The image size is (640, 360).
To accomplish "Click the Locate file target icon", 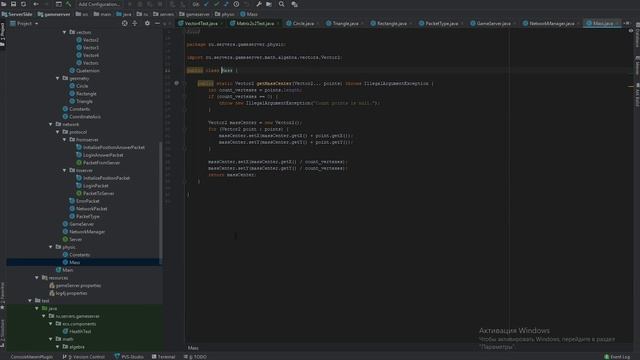I will [124, 24].
